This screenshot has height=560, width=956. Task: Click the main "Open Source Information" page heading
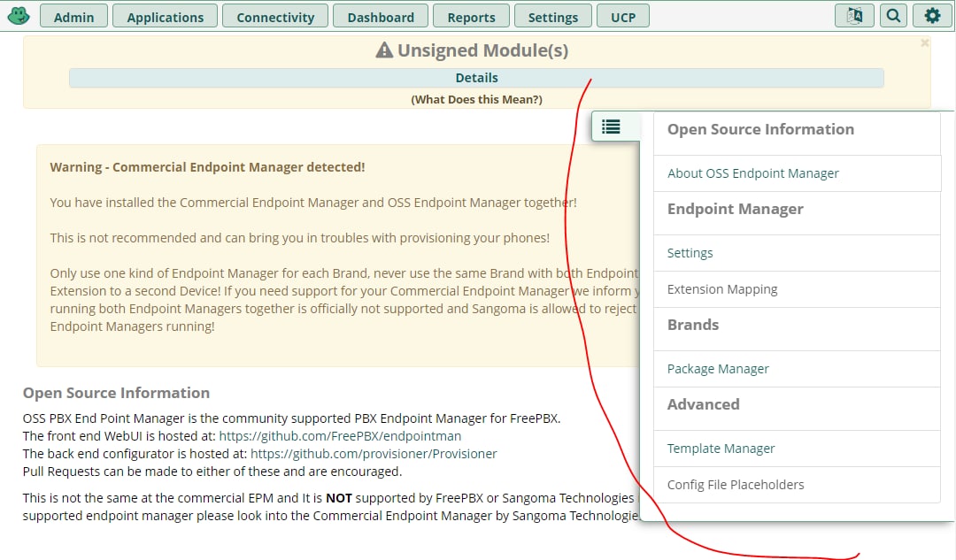116,393
